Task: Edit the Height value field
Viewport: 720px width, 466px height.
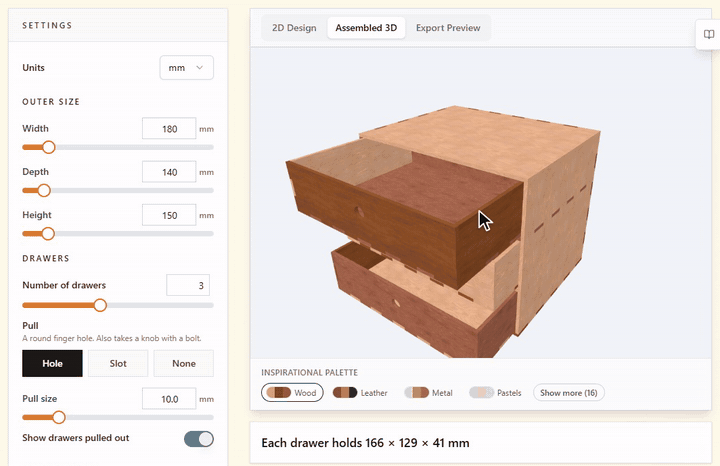Action: click(169, 215)
